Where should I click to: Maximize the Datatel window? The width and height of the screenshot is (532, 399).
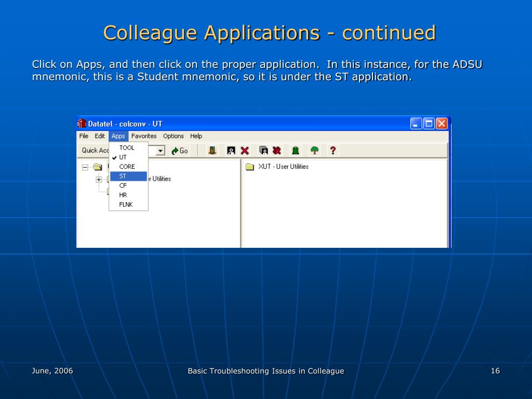point(429,124)
